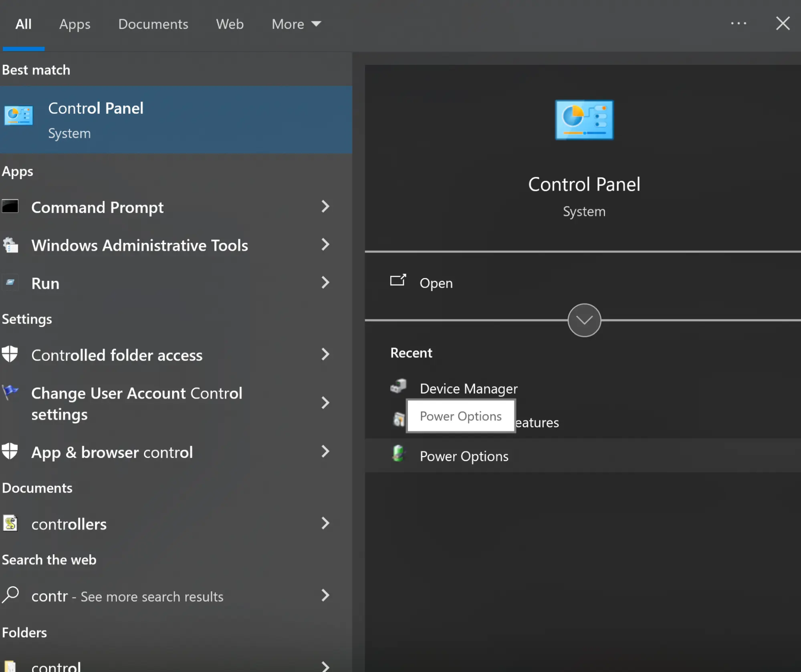
Task: Switch to the All tab
Action: coord(23,24)
